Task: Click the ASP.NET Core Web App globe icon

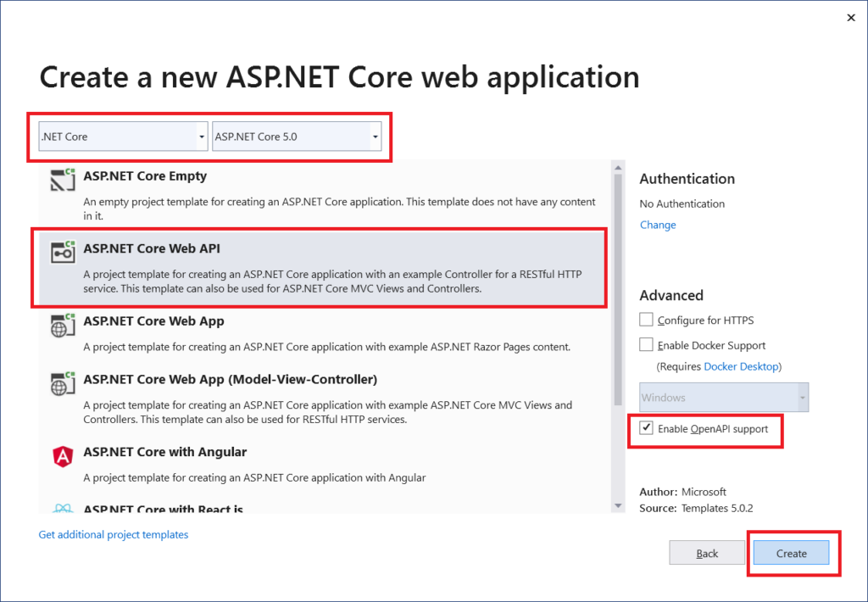Action: (63, 325)
